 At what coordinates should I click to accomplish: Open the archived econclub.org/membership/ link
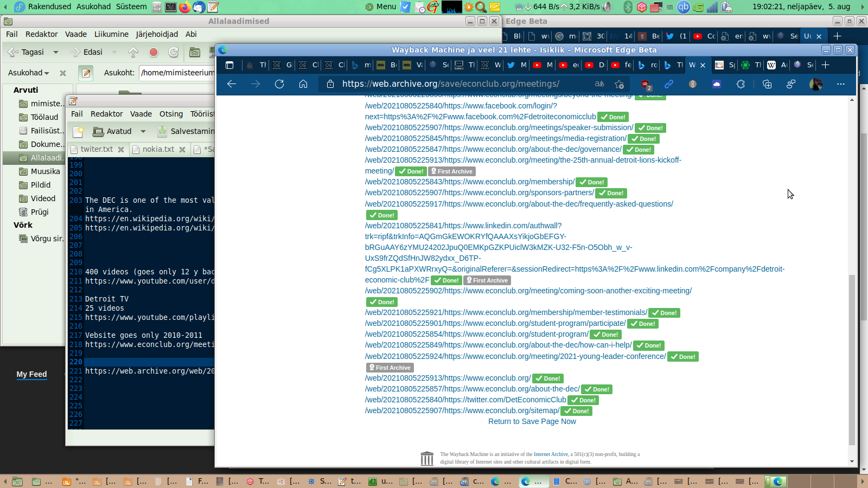click(470, 182)
